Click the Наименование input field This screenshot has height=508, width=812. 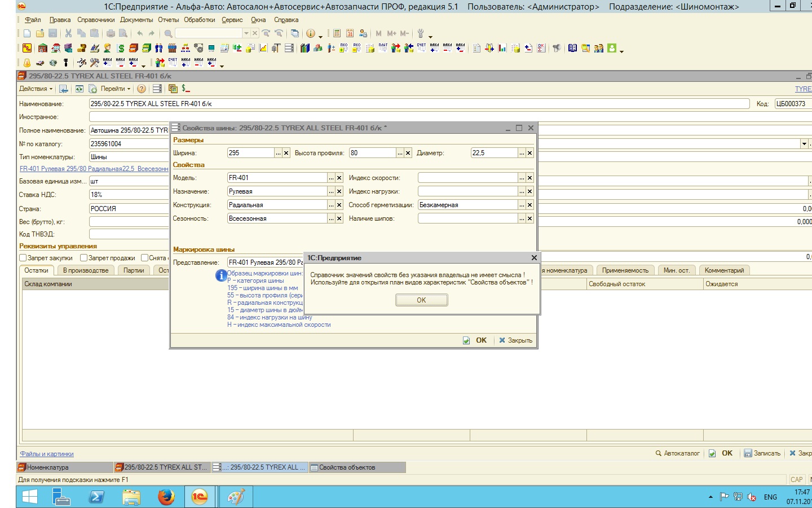(420, 104)
